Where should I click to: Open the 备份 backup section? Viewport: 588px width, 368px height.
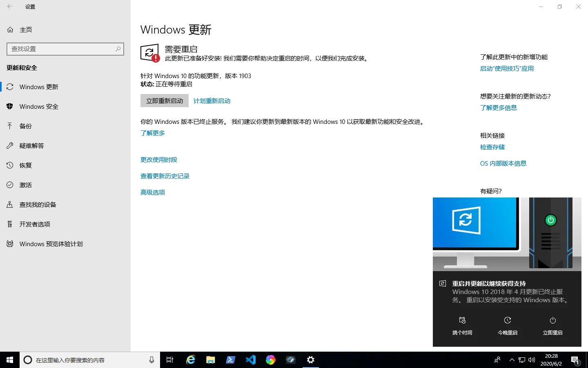[x=65, y=126]
